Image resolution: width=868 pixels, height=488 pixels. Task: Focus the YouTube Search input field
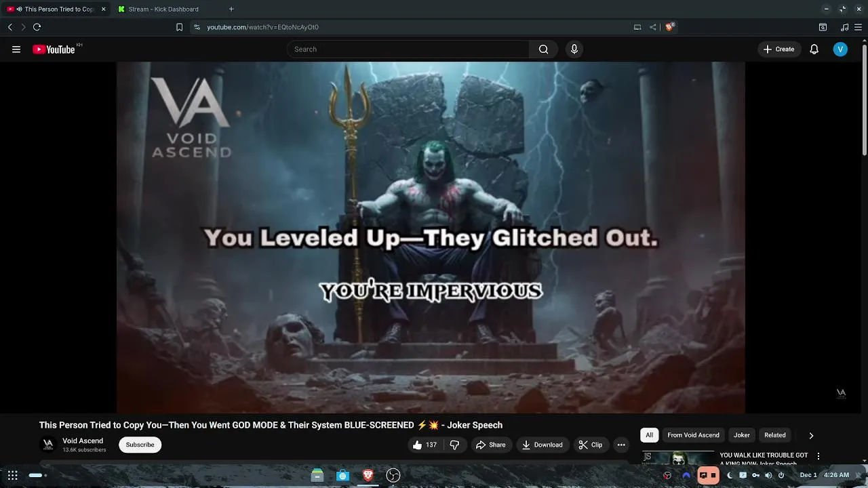click(x=408, y=49)
